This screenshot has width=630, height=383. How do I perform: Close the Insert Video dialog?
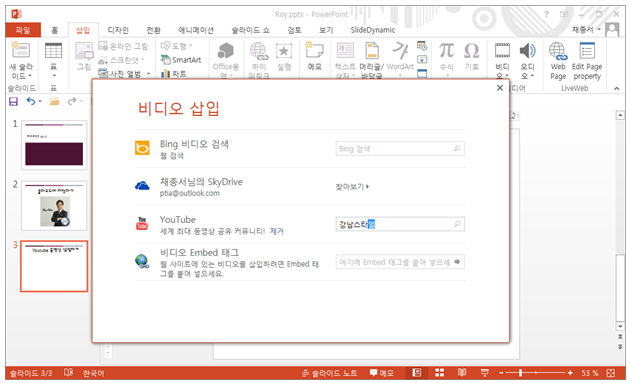click(x=500, y=88)
